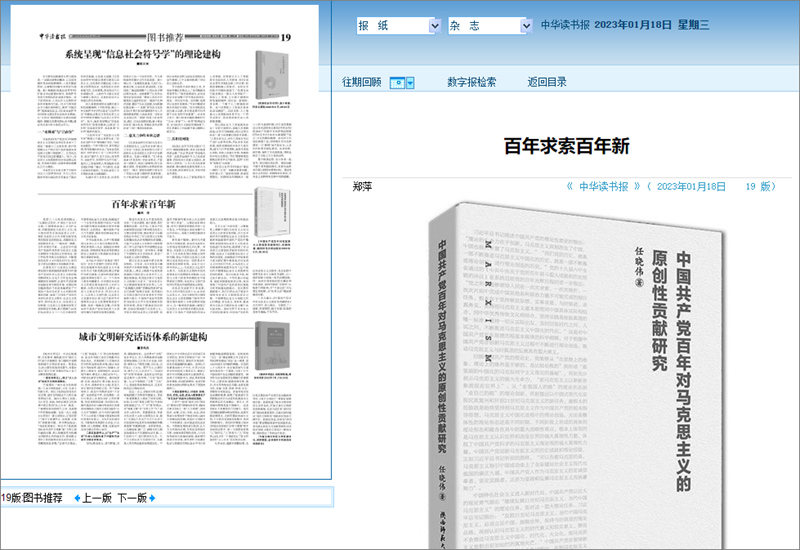
Task: Open article 城市文明研究话语体系的新建构 on page image
Action: (143, 337)
